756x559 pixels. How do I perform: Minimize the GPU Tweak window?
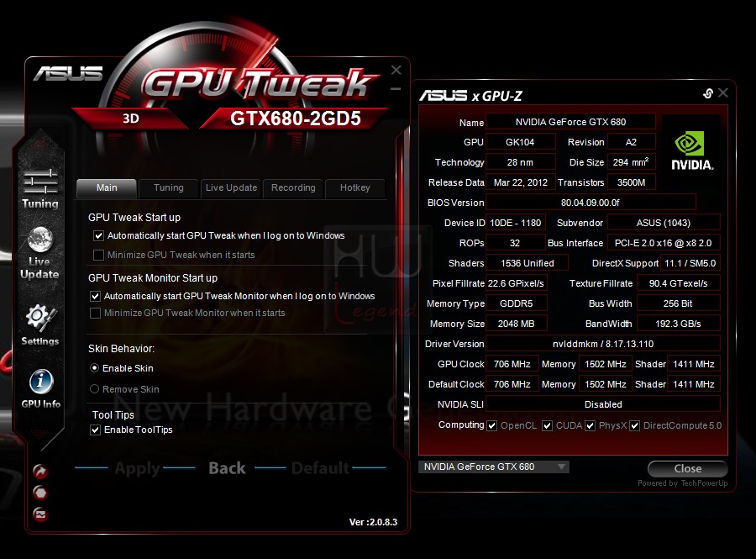396,89
